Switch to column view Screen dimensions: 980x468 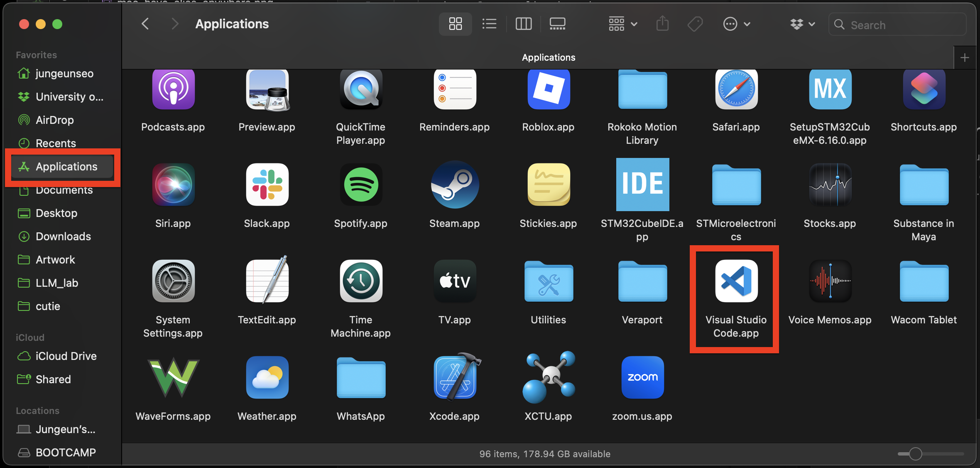[x=524, y=24]
